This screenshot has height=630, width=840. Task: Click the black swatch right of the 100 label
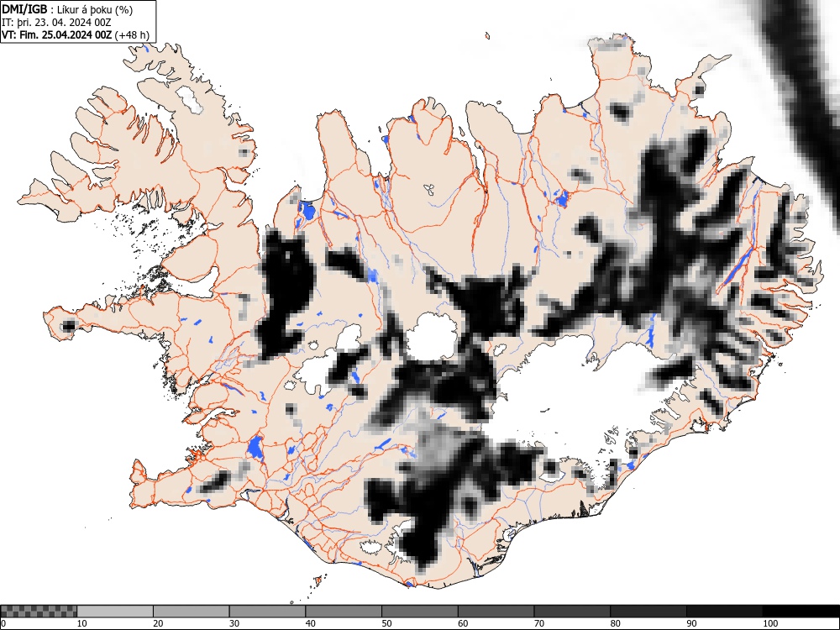tap(801, 612)
